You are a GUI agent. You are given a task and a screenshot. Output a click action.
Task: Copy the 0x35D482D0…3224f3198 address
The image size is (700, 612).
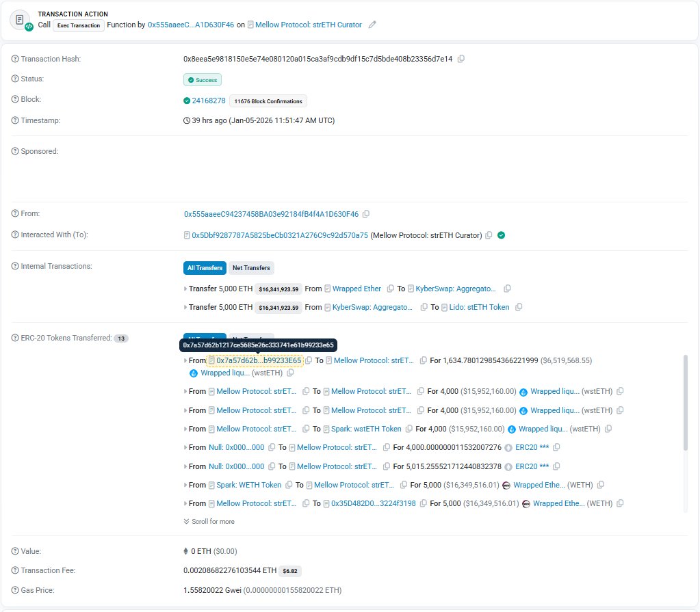(423, 503)
